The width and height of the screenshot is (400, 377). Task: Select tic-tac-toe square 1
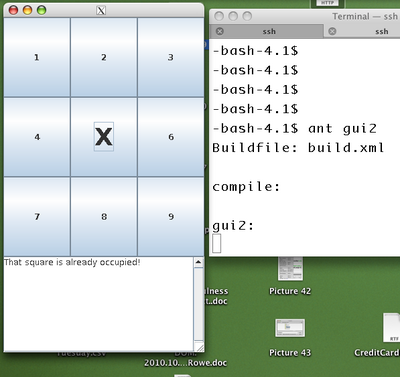(x=37, y=57)
